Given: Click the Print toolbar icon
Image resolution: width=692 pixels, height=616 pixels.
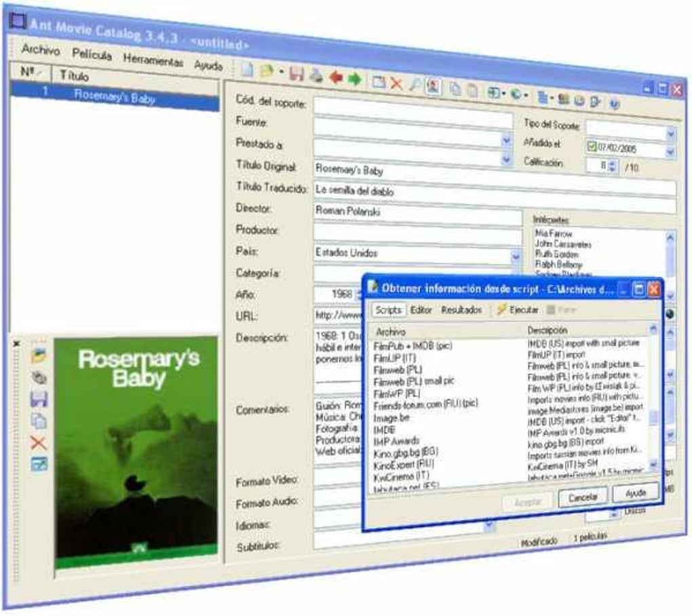Looking at the screenshot, I should pyautogui.click(x=315, y=75).
